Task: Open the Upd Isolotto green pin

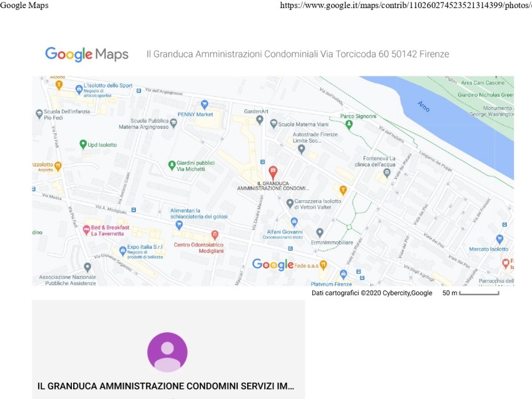Action: (x=83, y=144)
